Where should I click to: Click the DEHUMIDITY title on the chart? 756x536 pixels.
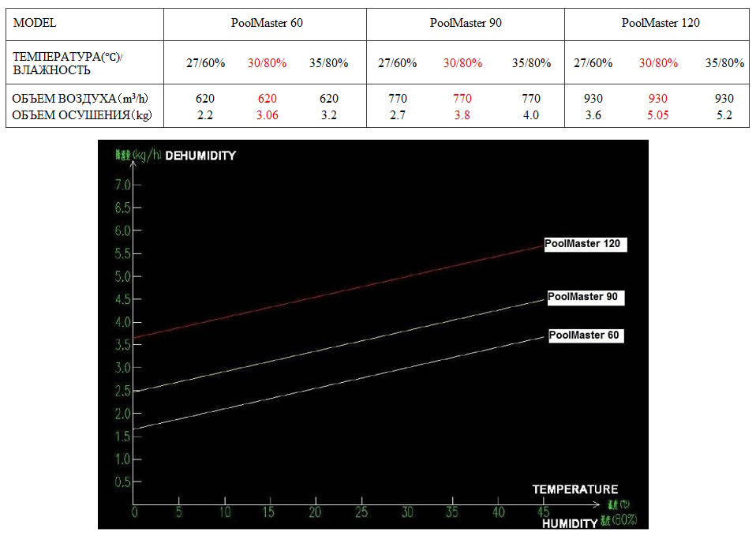pos(200,156)
